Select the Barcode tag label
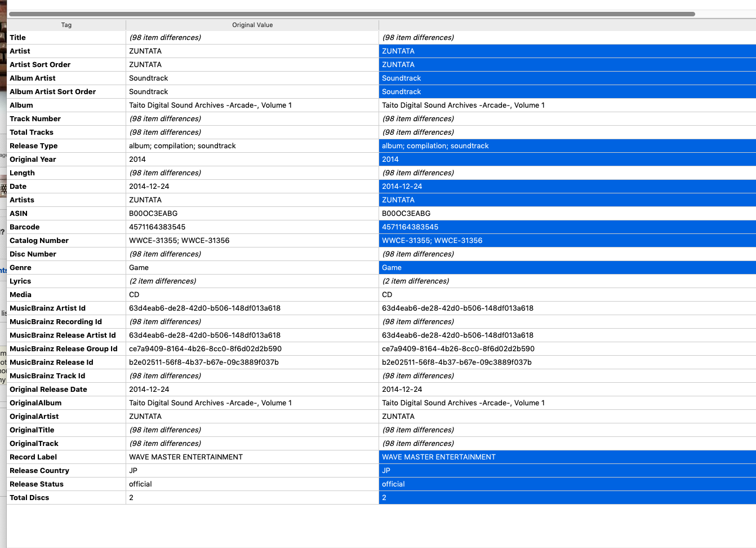Screen dimensions: 756x548 click(x=25, y=227)
